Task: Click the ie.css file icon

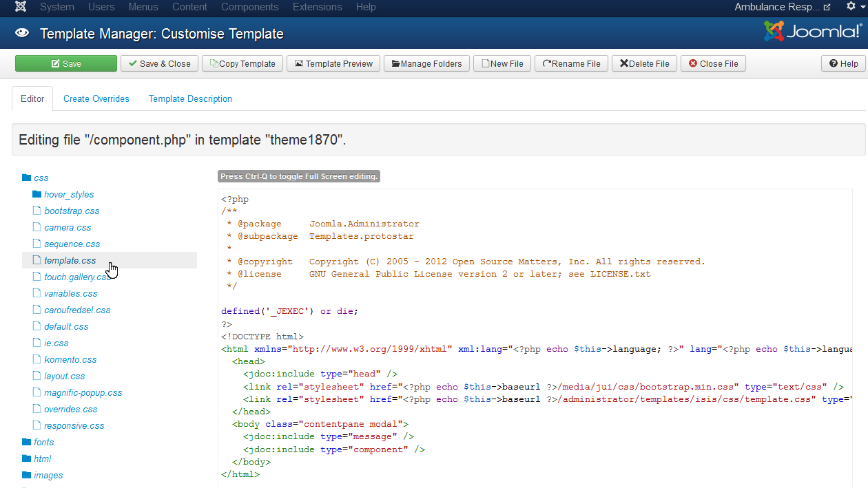Action: click(x=37, y=343)
